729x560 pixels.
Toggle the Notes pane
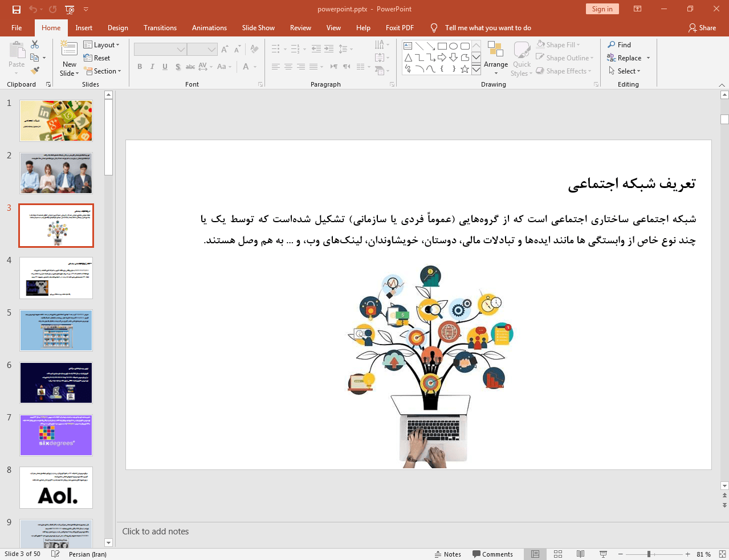click(447, 554)
